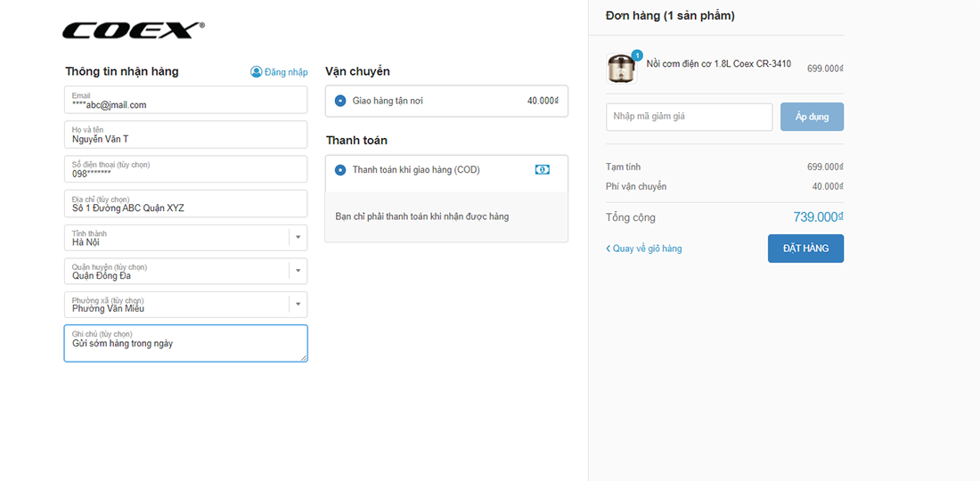Click the Họ và tên name field
Viewport: 980px width, 481px height.
[185, 135]
